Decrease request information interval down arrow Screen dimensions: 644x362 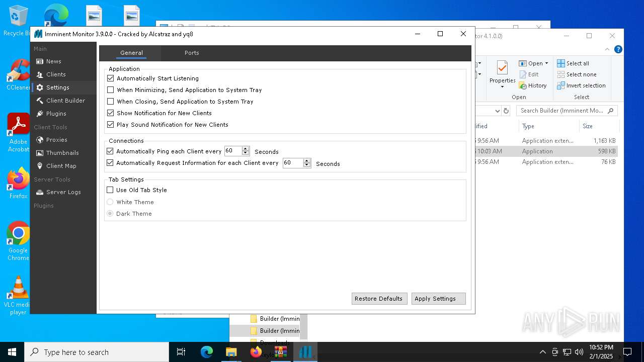click(x=307, y=165)
